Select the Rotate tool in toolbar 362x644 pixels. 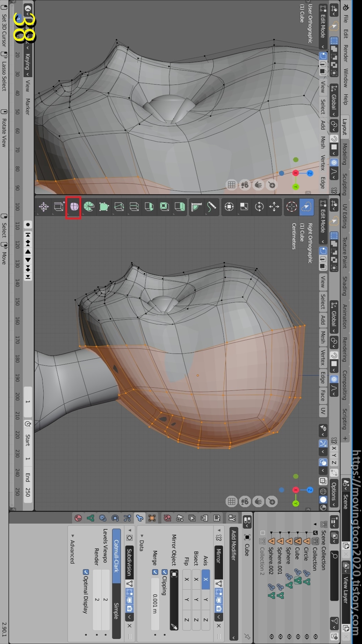(259, 207)
